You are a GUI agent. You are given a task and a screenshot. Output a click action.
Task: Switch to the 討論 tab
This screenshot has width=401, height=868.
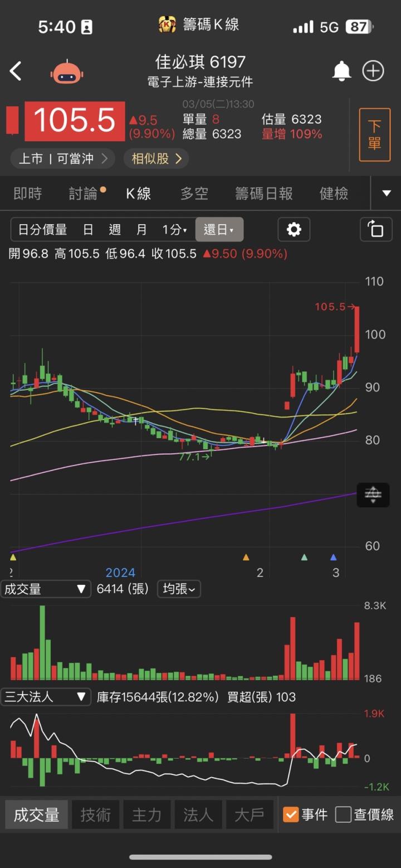tap(84, 193)
